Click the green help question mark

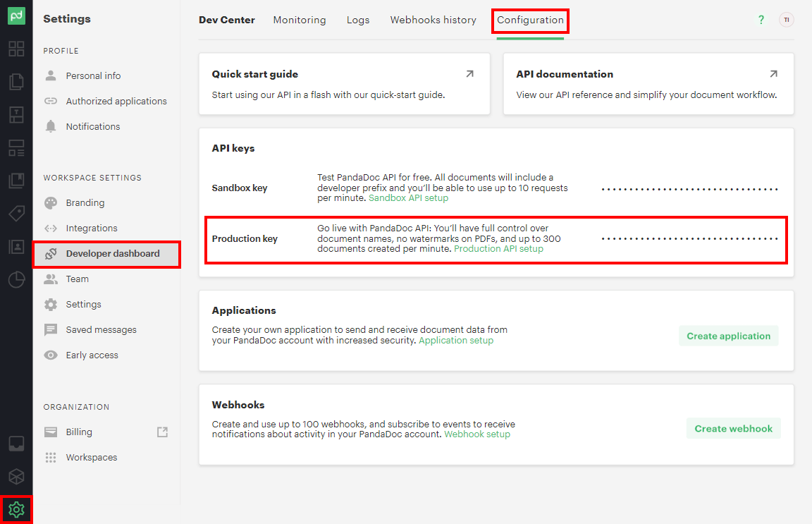pos(761,20)
